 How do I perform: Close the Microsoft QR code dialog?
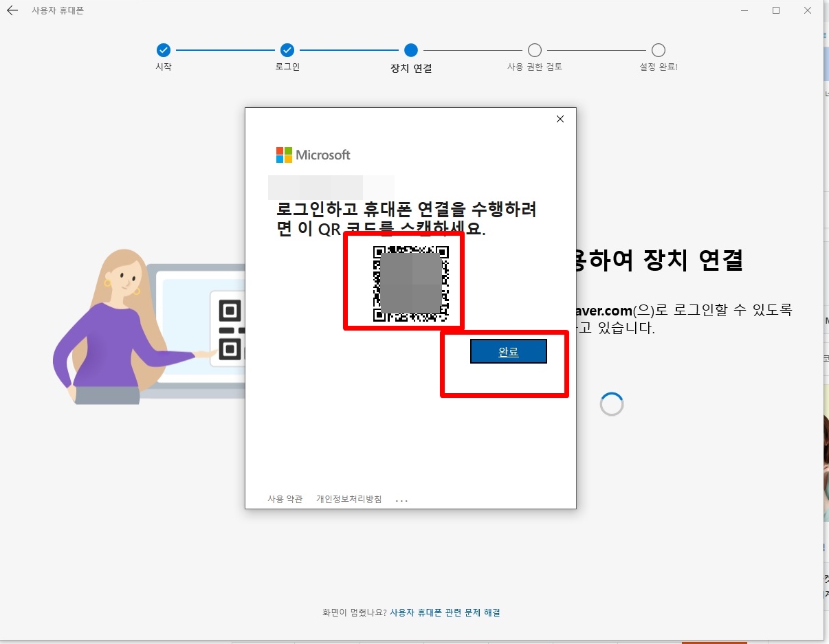point(560,119)
